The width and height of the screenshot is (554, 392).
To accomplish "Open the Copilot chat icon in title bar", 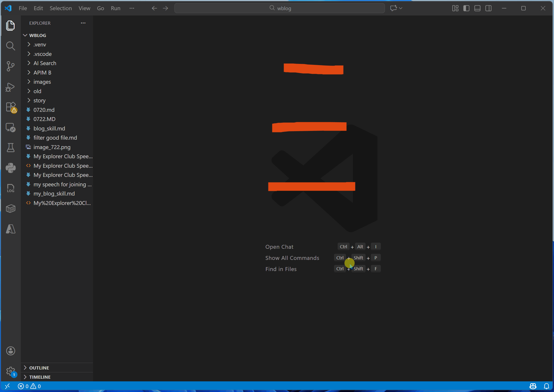I will 394,8.
